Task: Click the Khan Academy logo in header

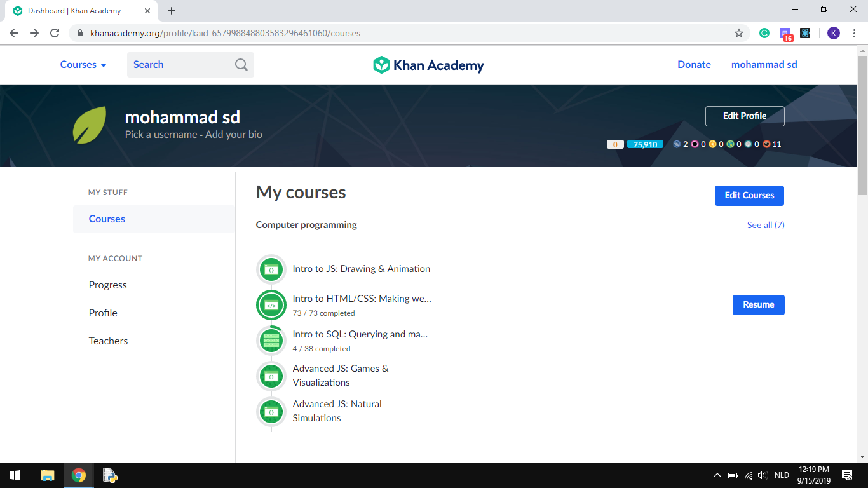Action: pyautogui.click(x=428, y=65)
